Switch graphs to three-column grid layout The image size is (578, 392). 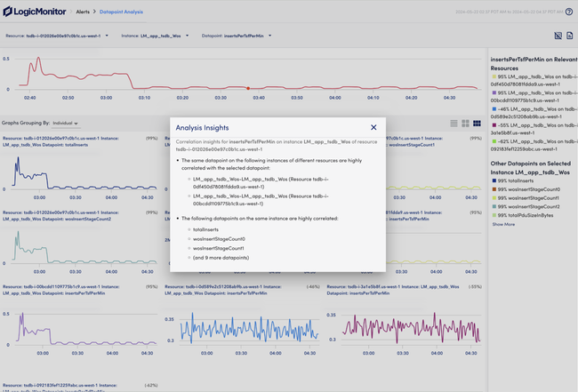click(x=477, y=124)
